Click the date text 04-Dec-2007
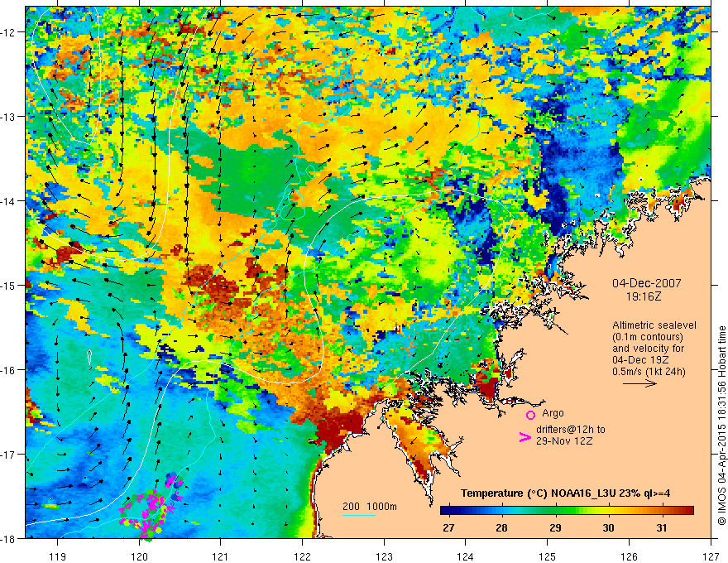Screen dimensions: 728x563 pos(647,283)
